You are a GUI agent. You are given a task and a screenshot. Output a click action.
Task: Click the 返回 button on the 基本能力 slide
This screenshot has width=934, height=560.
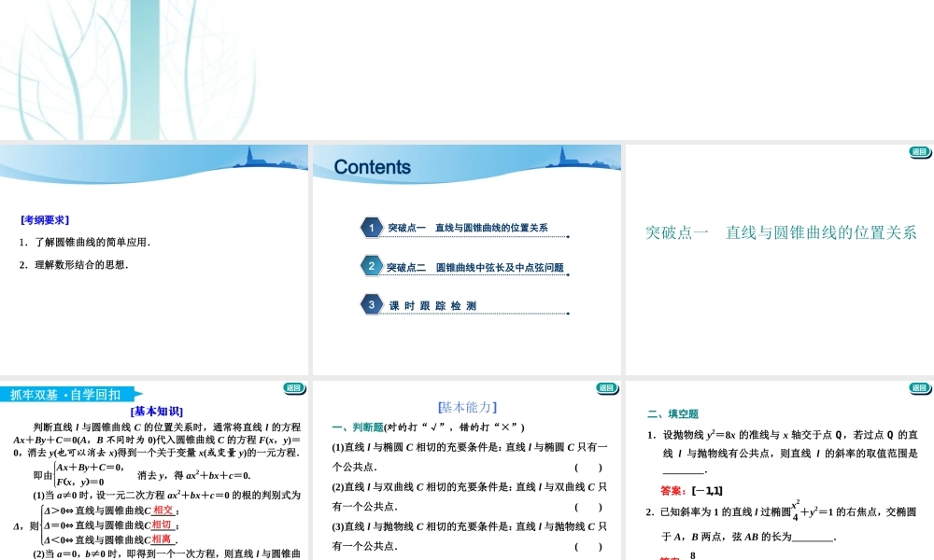click(607, 386)
